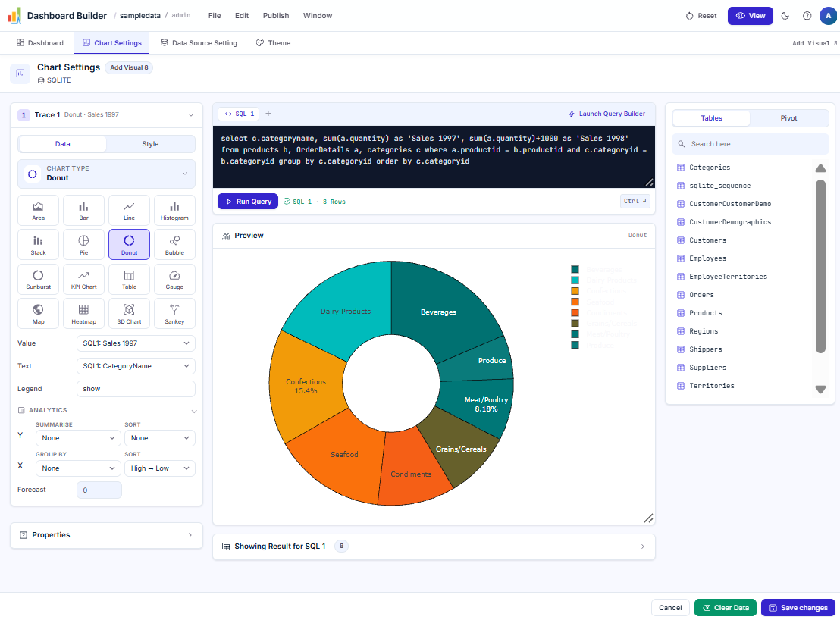Pick the Sankey chart type
Screen dimensions: 840x617
(174, 314)
